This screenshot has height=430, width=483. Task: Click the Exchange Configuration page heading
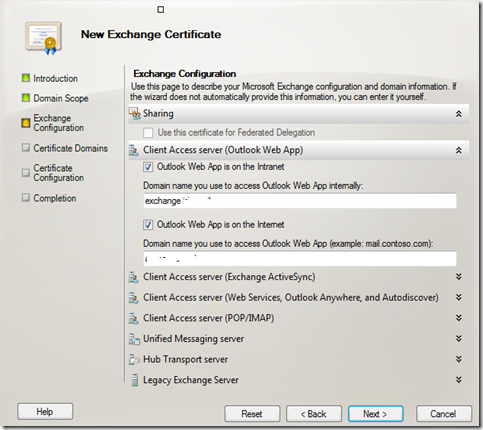[185, 74]
